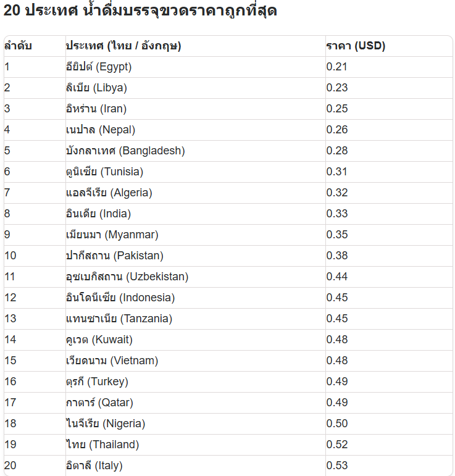Screen dimensions: 455x476
Task: Click the Indonesia country cell
Action: 196,298
